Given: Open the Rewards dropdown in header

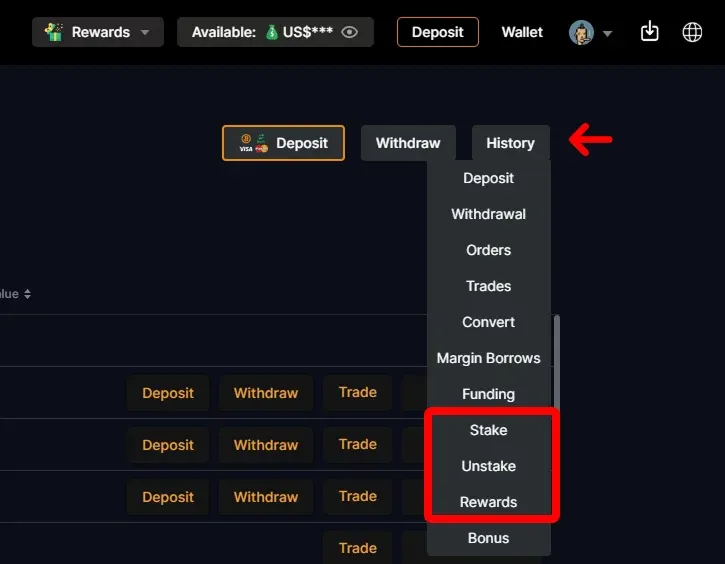Looking at the screenshot, I should click(98, 32).
